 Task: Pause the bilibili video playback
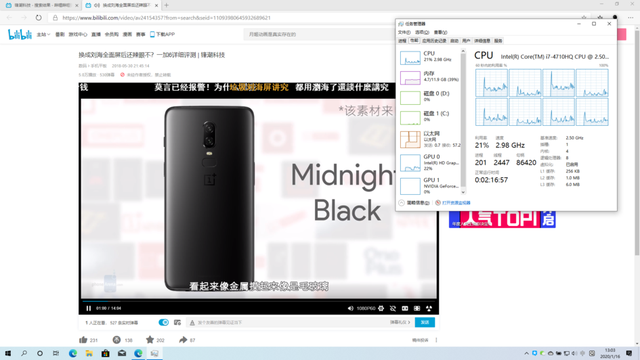[89, 308]
